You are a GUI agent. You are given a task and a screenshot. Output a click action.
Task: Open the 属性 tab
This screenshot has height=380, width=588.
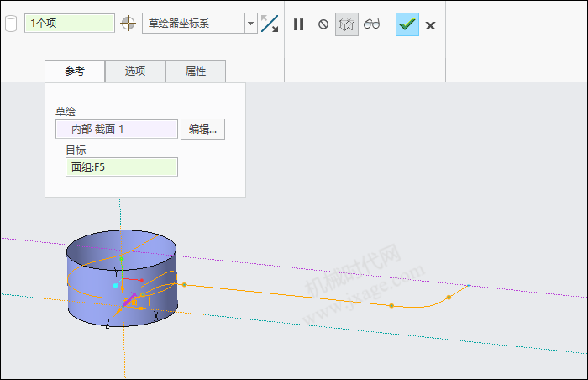pos(196,71)
